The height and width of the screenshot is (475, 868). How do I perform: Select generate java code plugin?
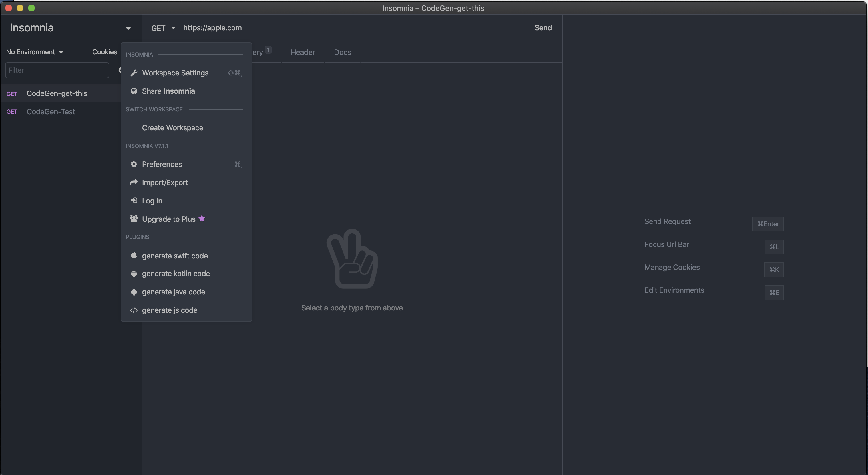click(173, 292)
